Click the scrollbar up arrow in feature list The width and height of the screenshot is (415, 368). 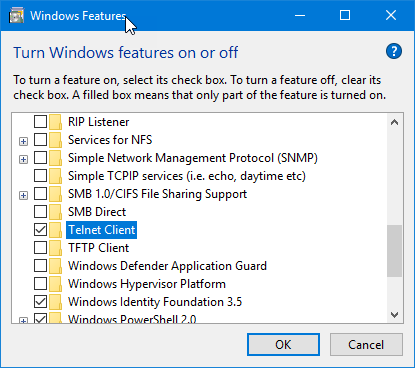[x=395, y=122]
